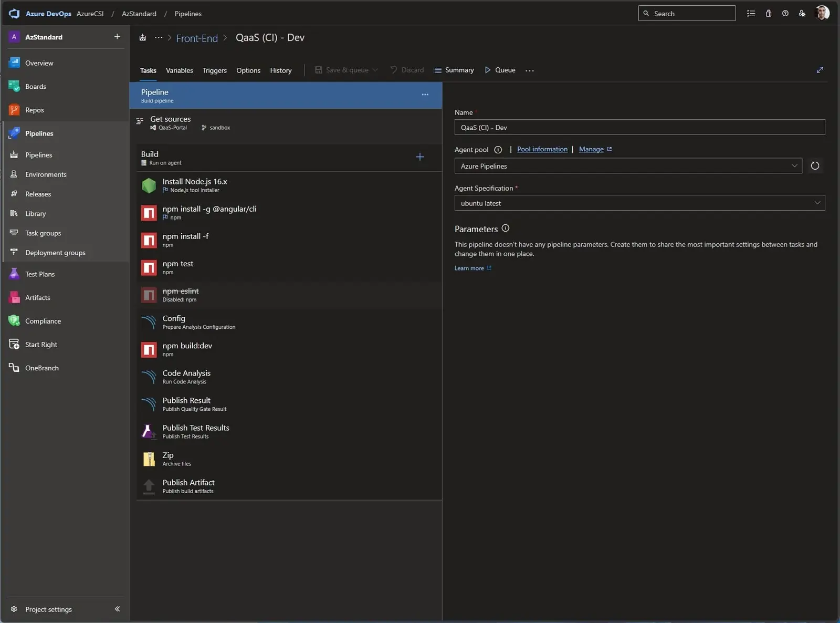This screenshot has width=840, height=623.
Task: Select the Install Node.js 16.x task
Action: 289,185
